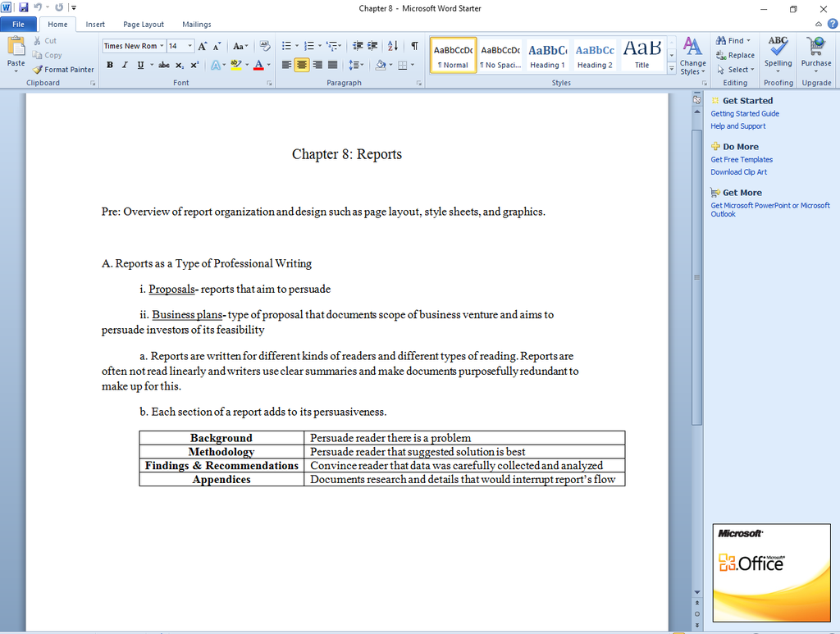
Task: Click the Decrease Indent icon
Action: point(358,46)
